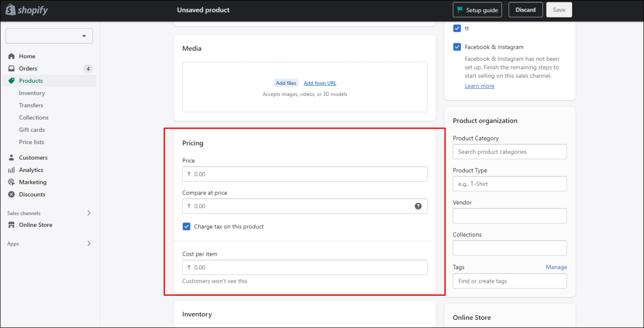Viewport: 644px width, 328px height.
Task: Click the Compare at price help icon
Action: (418, 206)
